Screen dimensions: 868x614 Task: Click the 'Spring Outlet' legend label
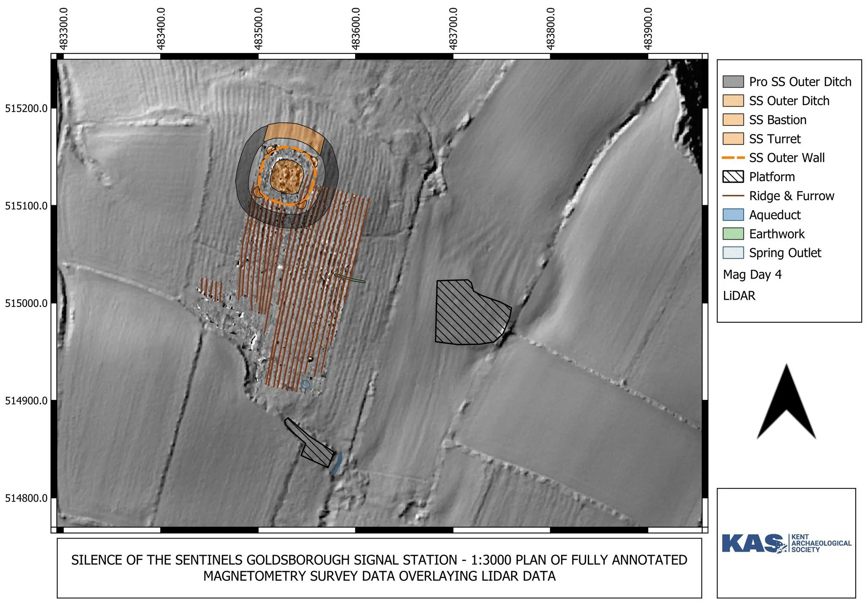[x=785, y=253]
